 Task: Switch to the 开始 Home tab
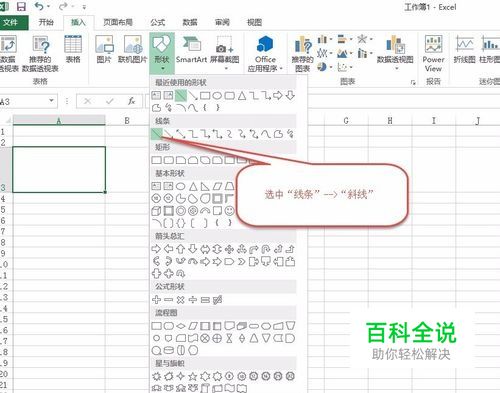click(46, 22)
